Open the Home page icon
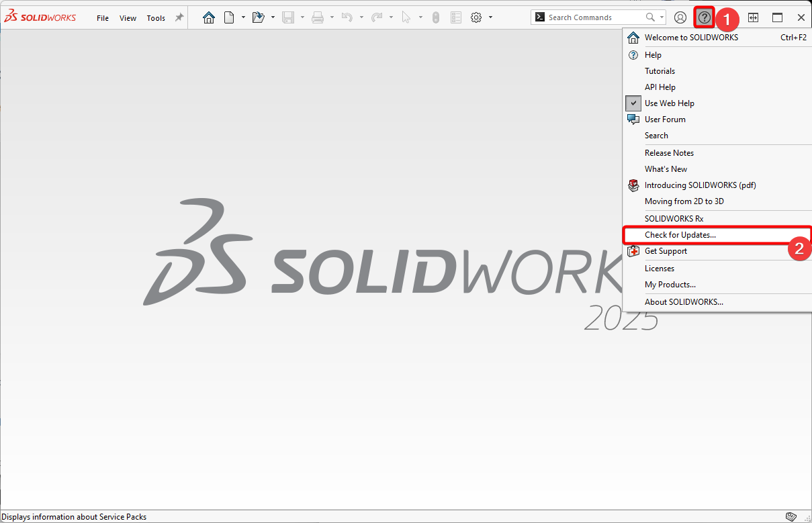This screenshot has height=523, width=812. (208, 17)
